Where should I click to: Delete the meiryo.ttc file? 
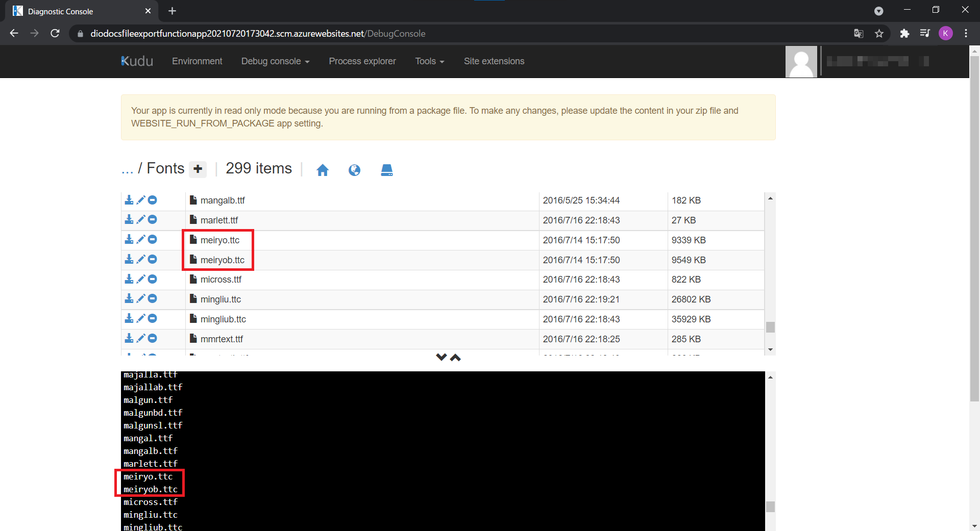[x=152, y=239]
